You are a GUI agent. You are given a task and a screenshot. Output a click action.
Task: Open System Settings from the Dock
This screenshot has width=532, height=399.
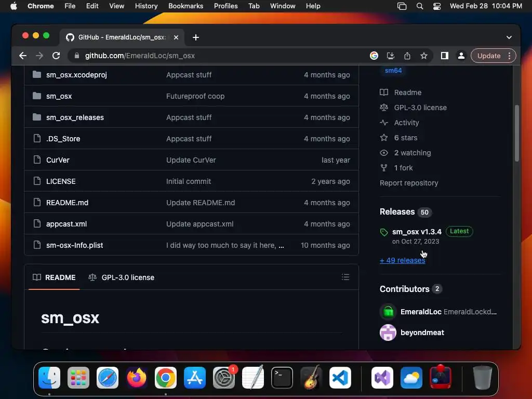pos(224,378)
